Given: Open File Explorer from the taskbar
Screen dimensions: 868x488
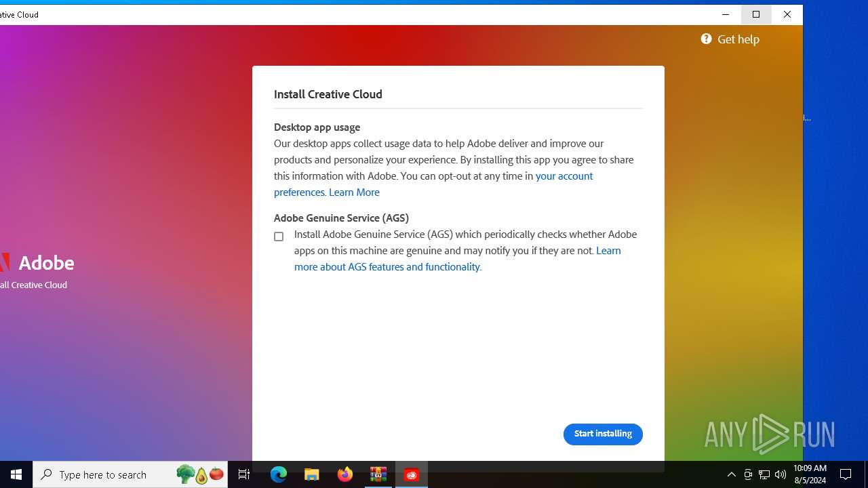Looking at the screenshot, I should [x=312, y=474].
